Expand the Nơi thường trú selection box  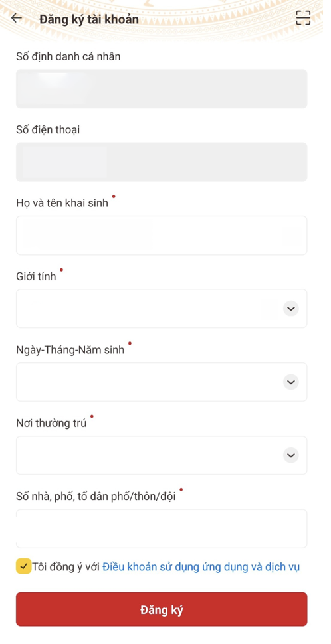tap(162, 455)
